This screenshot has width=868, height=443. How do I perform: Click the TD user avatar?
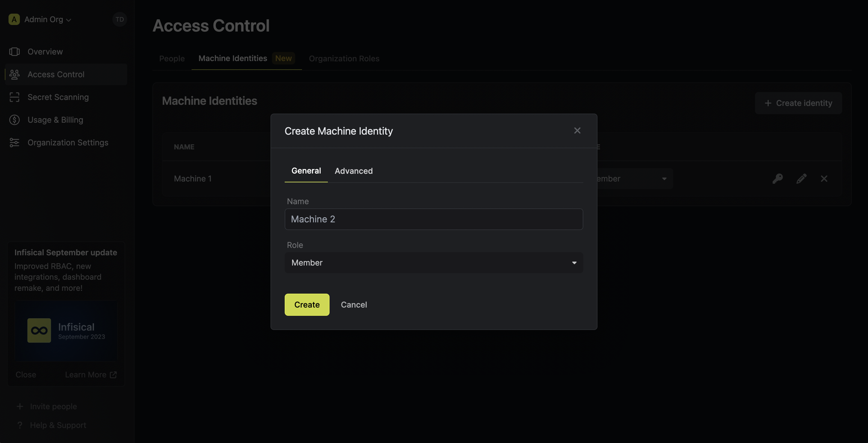click(119, 20)
